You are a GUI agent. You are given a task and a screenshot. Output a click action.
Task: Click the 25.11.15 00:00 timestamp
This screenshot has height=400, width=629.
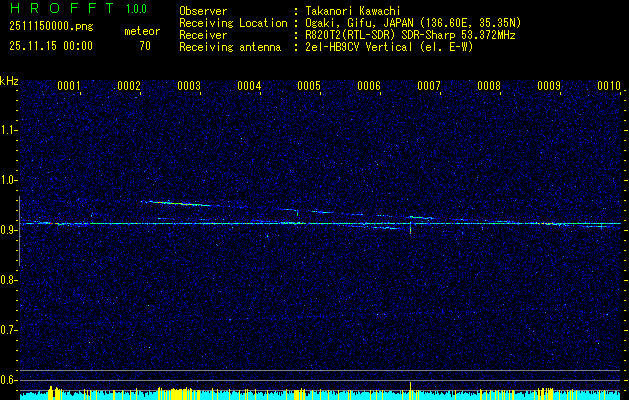[50, 45]
